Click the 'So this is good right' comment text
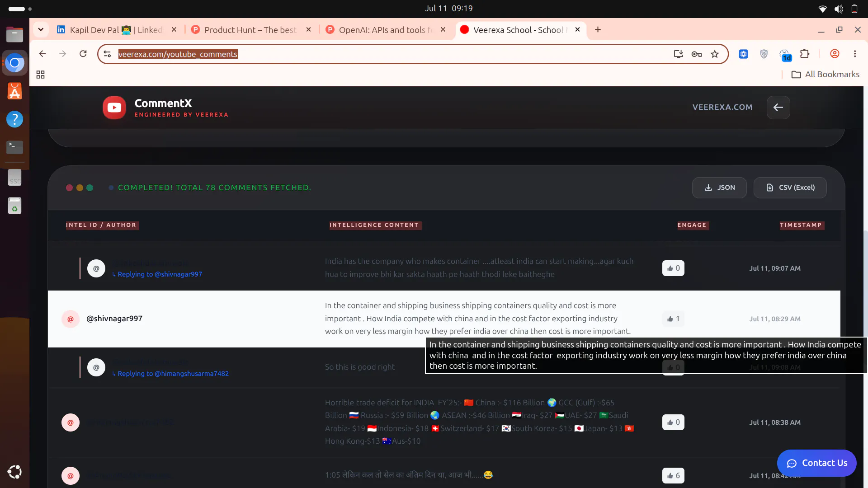868x488 pixels. [360, 367]
